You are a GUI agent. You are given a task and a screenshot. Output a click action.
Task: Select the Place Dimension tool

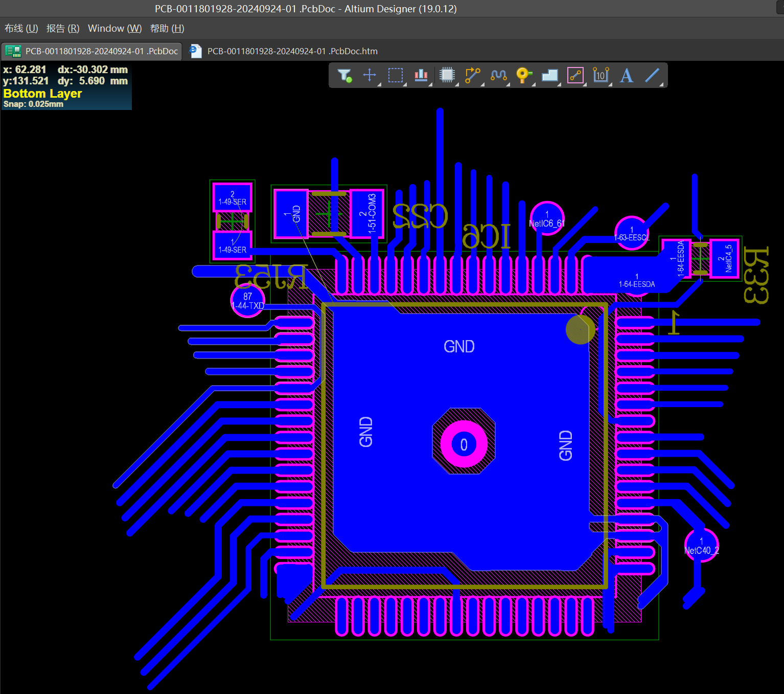601,76
